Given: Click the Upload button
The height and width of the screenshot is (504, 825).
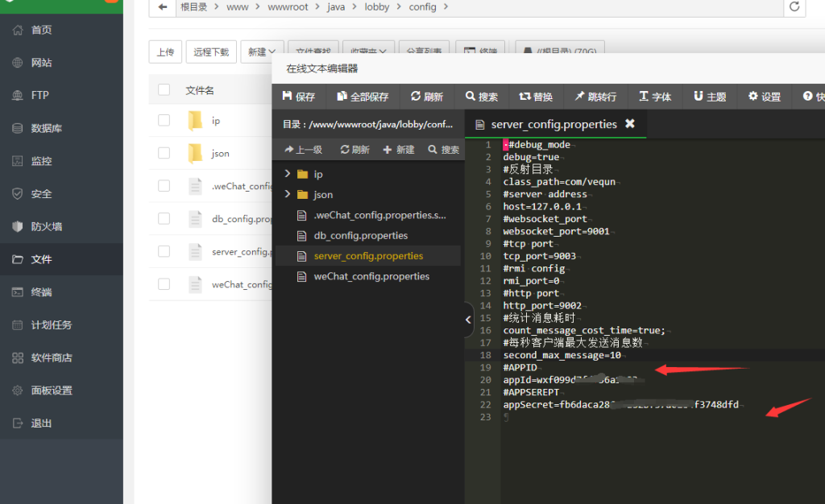Looking at the screenshot, I should (x=165, y=52).
